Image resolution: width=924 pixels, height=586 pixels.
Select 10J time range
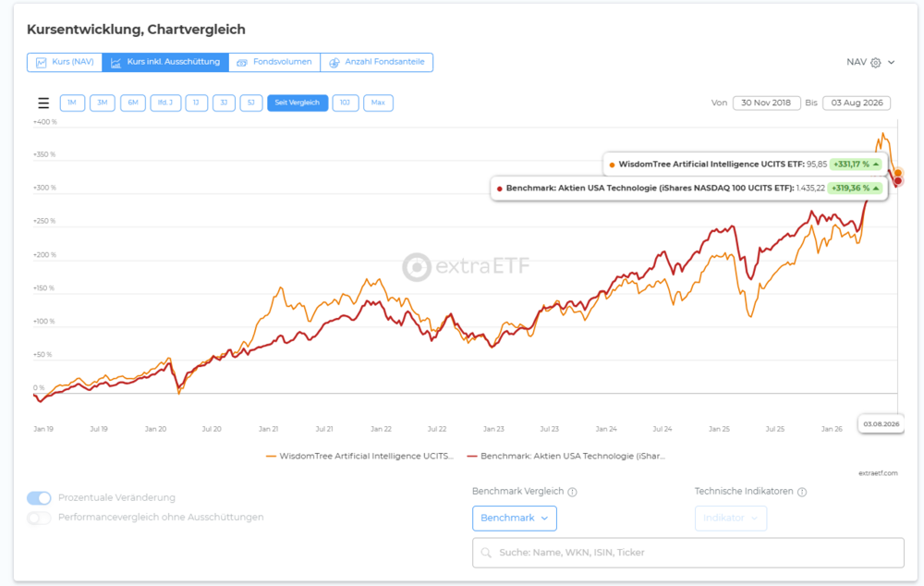point(346,103)
